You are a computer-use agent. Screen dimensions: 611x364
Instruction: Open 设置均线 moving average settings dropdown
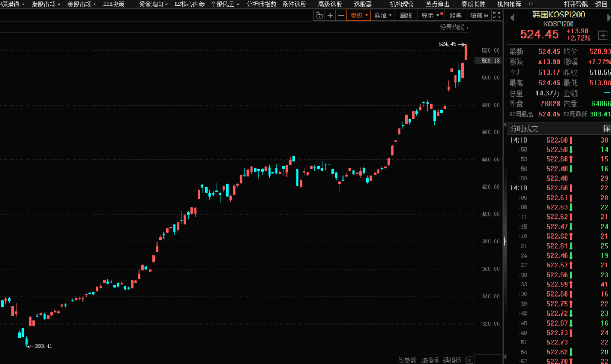[x=454, y=27]
